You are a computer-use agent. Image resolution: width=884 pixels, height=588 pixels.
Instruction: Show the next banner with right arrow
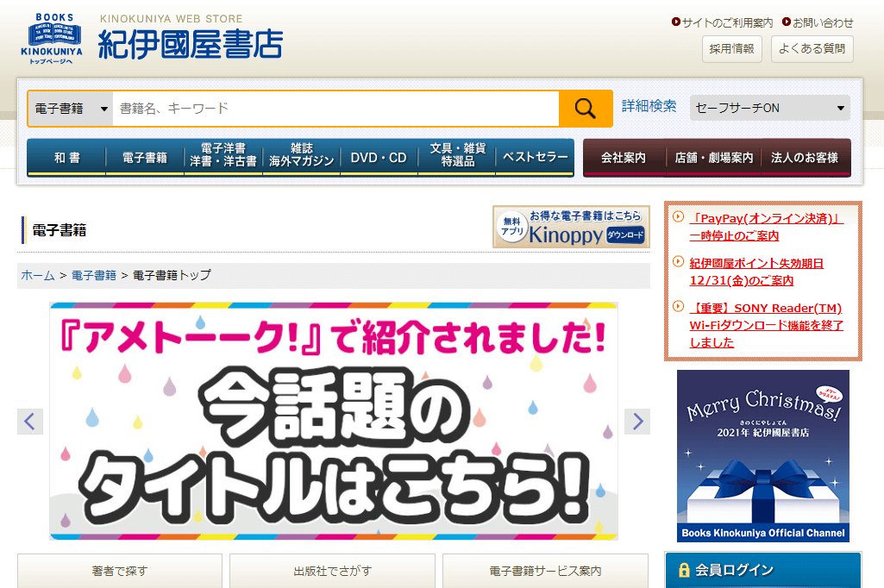(x=637, y=422)
